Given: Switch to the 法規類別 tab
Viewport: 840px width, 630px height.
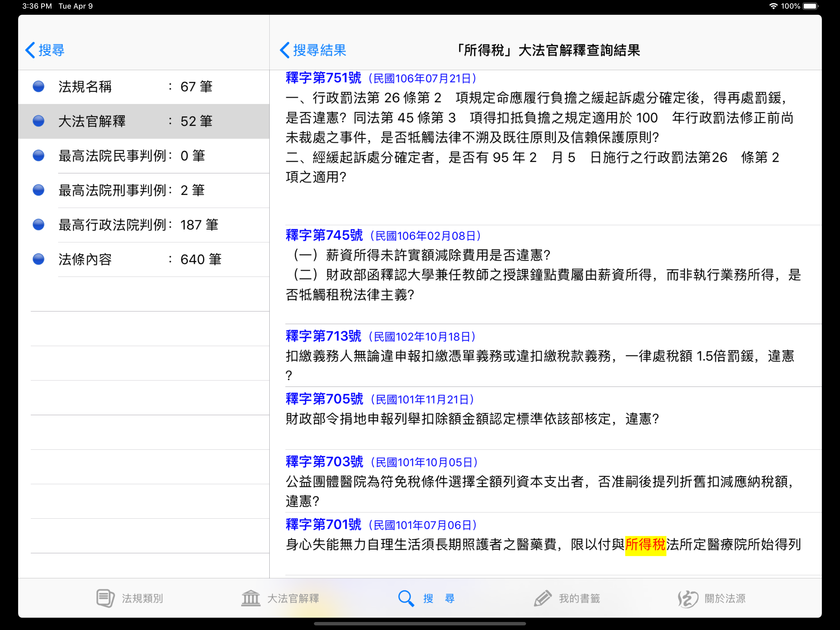Looking at the screenshot, I should [x=129, y=598].
